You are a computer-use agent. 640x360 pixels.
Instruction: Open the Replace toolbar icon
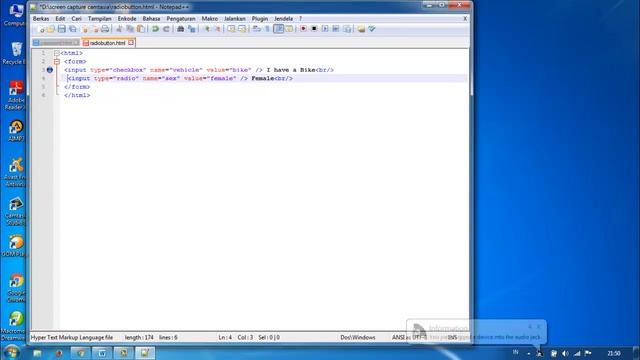pos(191,29)
